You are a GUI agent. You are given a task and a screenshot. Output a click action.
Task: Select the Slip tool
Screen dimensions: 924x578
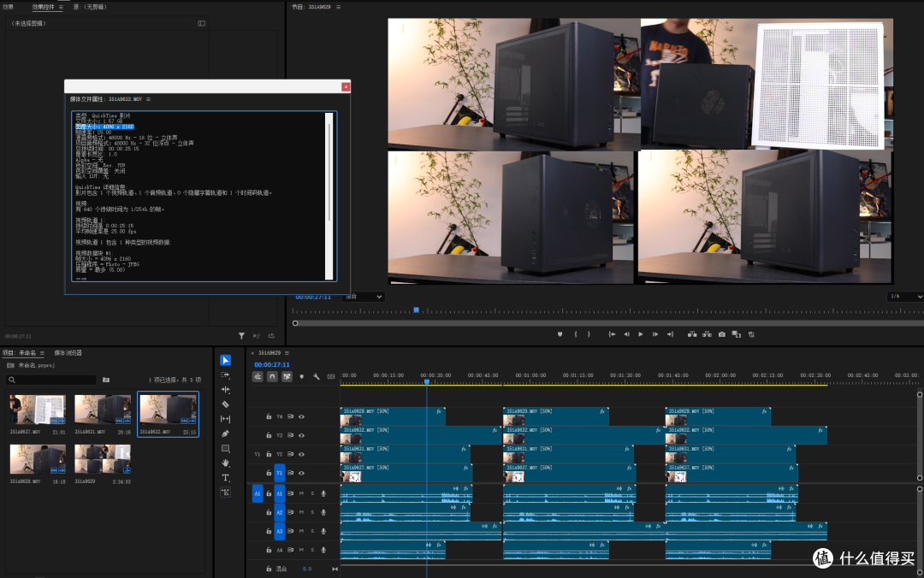coord(225,419)
